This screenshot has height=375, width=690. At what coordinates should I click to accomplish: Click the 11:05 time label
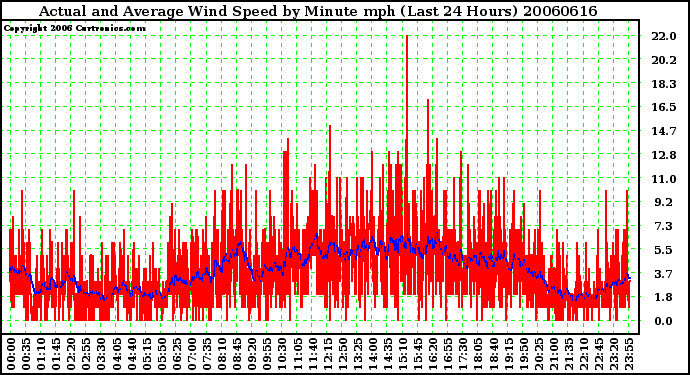(298, 354)
